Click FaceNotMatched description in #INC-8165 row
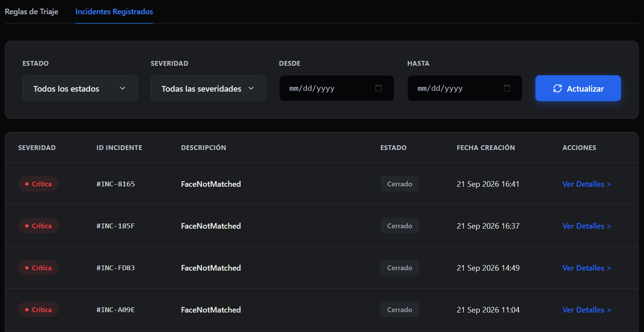This screenshot has width=644, height=332. [x=211, y=184]
